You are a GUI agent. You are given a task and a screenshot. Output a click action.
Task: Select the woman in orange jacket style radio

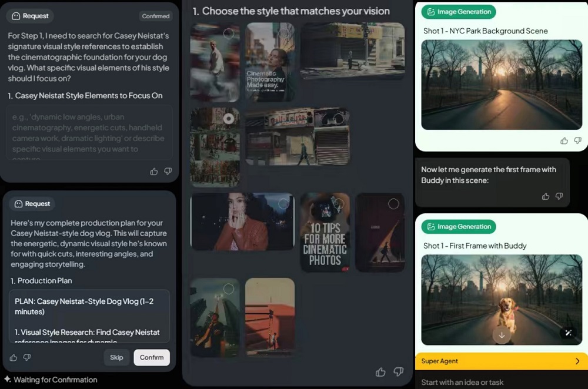[283, 204]
